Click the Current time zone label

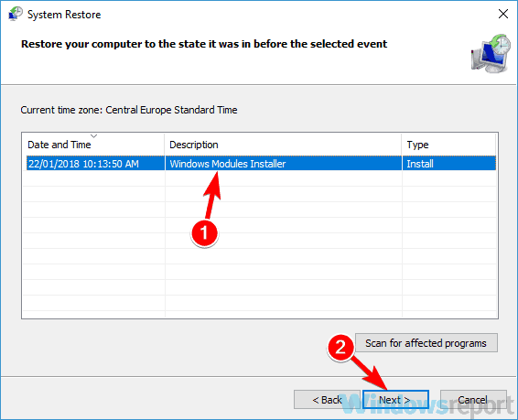tap(129, 110)
